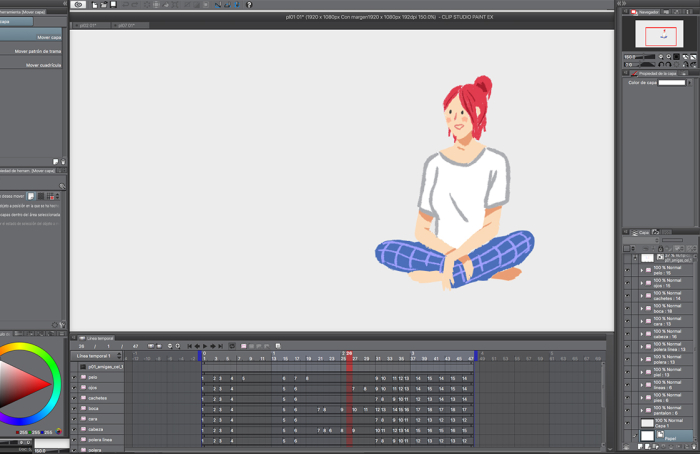The height and width of the screenshot is (454, 700).
Task: Click the zoom in icon in Navigator
Action: pyautogui.click(x=667, y=57)
